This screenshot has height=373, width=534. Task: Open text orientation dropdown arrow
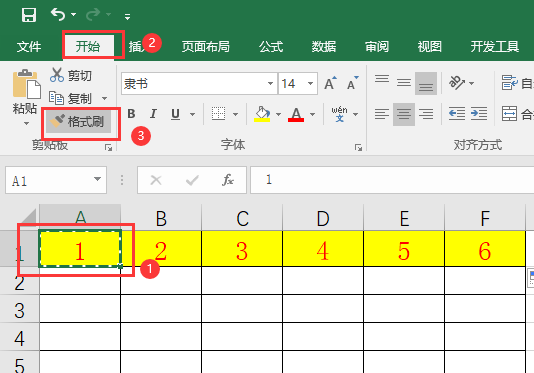(x=472, y=83)
